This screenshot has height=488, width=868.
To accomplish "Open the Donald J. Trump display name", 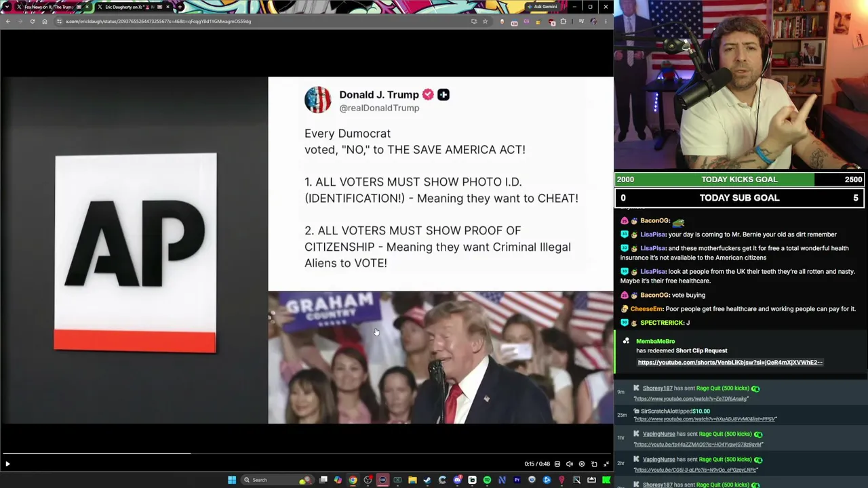I will click(x=378, y=95).
